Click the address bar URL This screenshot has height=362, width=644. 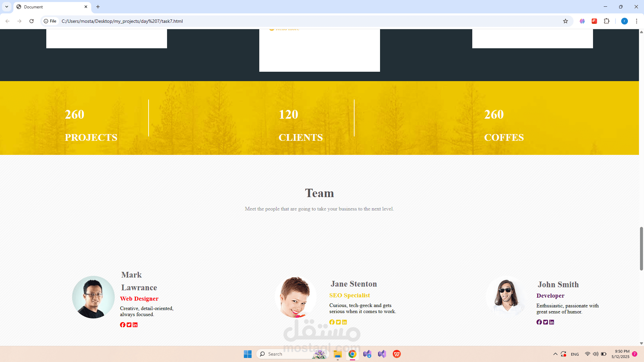click(x=122, y=21)
